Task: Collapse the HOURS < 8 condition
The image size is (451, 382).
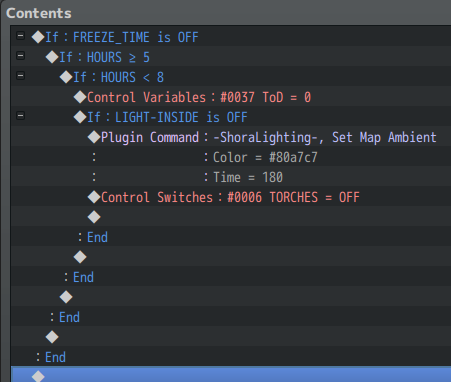Action: click(20, 76)
